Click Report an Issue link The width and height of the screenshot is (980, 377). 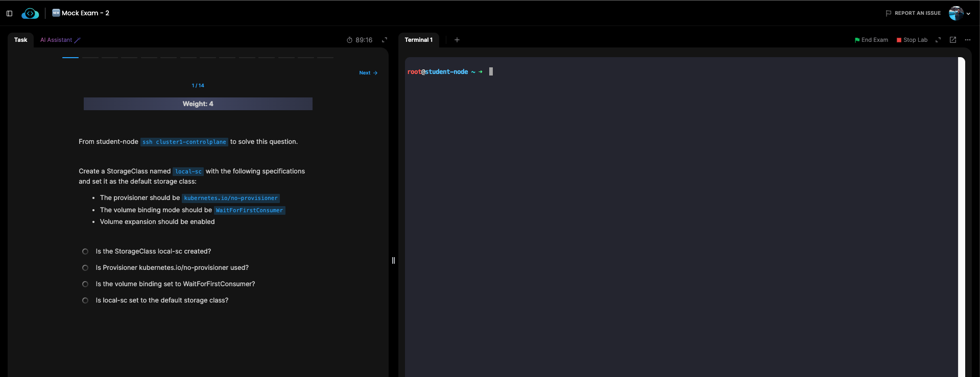tap(913, 13)
